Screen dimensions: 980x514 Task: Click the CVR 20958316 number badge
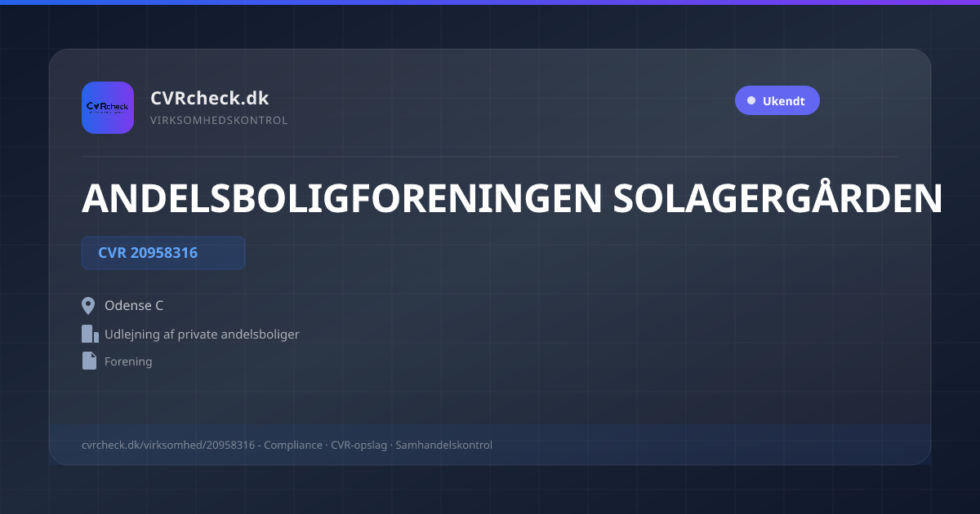(163, 253)
